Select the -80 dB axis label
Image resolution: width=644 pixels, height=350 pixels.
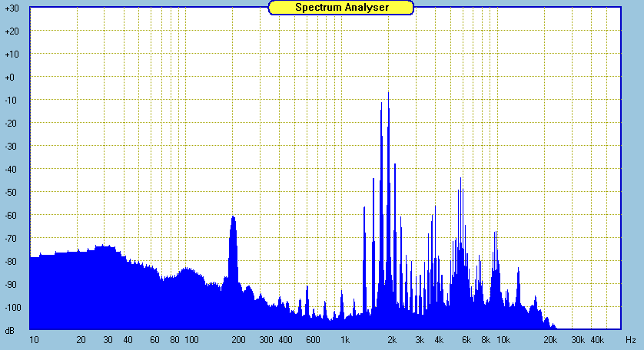click(x=12, y=262)
